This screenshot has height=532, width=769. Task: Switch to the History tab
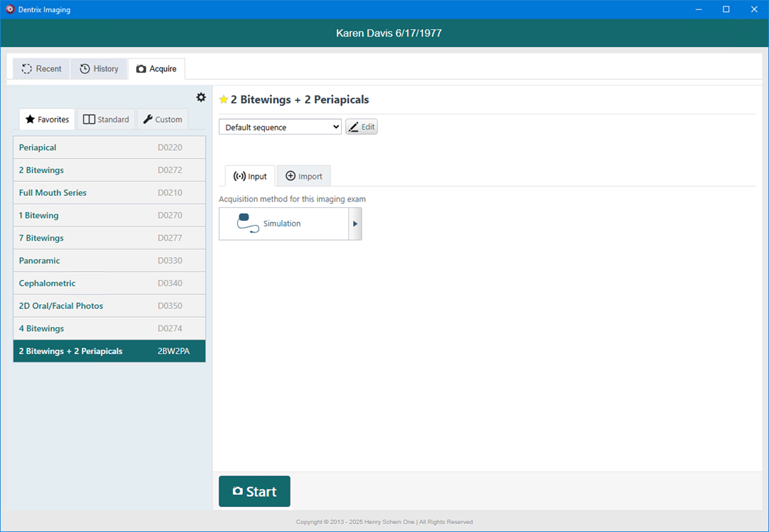tap(99, 69)
